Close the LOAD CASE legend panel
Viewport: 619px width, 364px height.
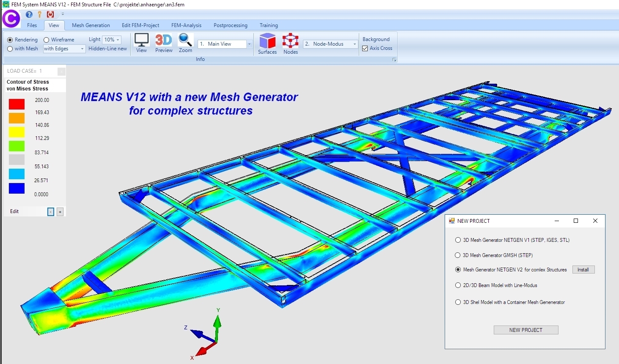61,71
